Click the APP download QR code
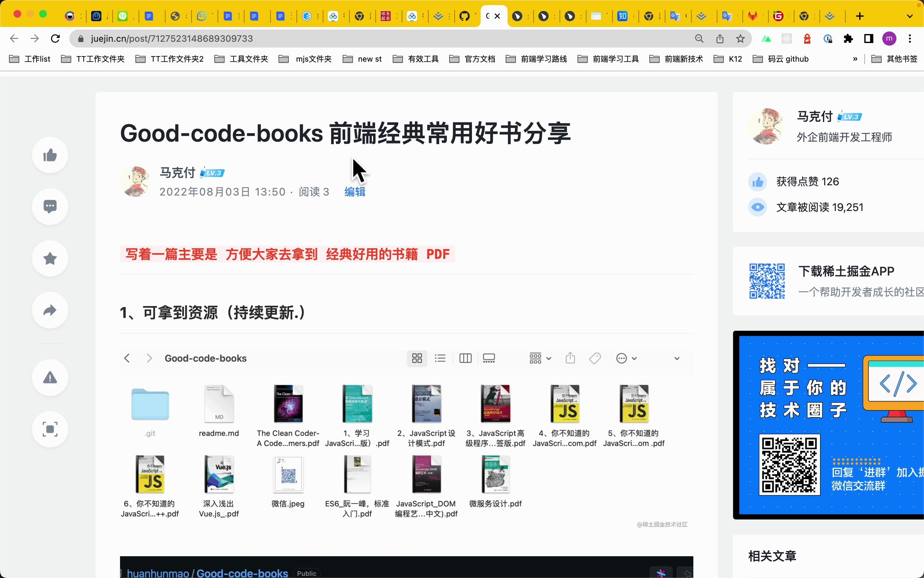This screenshot has width=924, height=578. [x=767, y=281]
